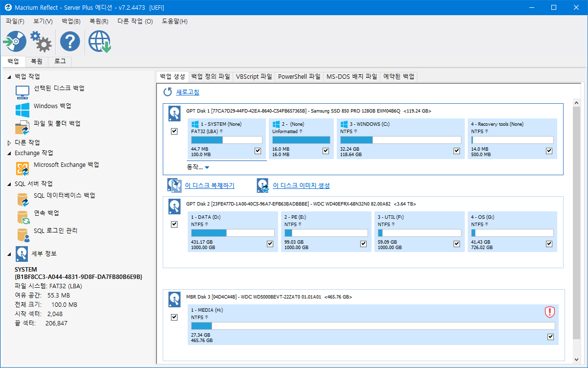Image resolution: width=588 pixels, height=368 pixels.
Task: Click the GPT Disk 2 drive icon
Action: click(174, 207)
